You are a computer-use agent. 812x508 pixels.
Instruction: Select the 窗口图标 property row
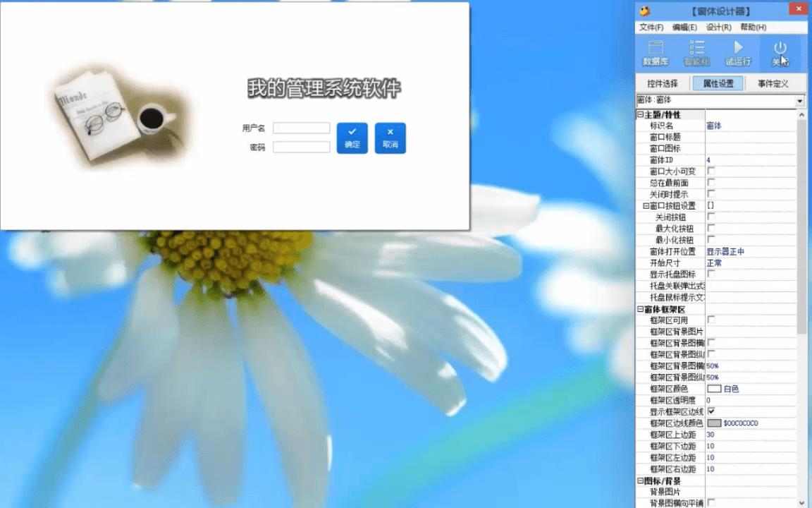[x=716, y=148]
